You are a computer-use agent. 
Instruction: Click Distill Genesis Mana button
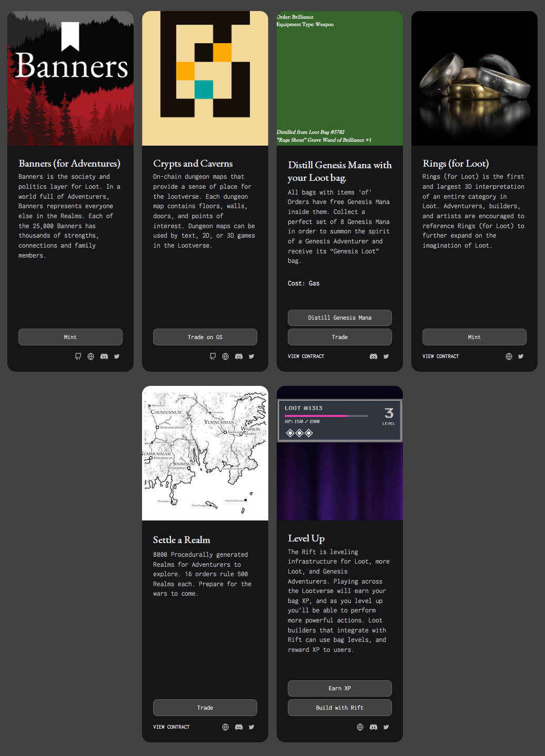pos(340,318)
